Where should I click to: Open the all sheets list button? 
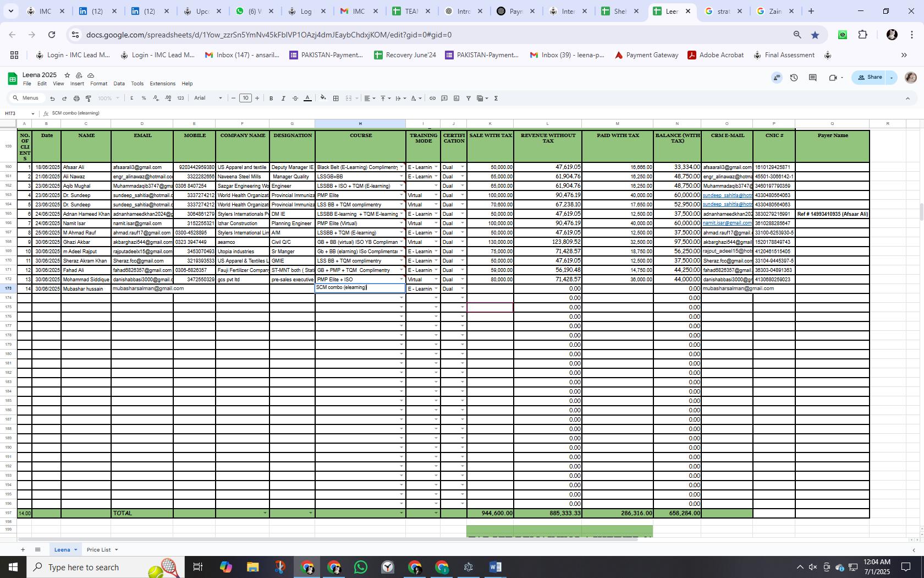pos(37,550)
